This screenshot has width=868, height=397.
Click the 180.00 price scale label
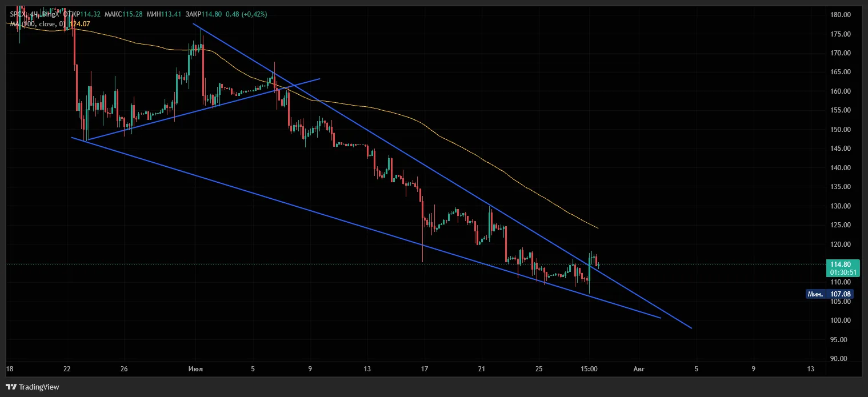842,15
